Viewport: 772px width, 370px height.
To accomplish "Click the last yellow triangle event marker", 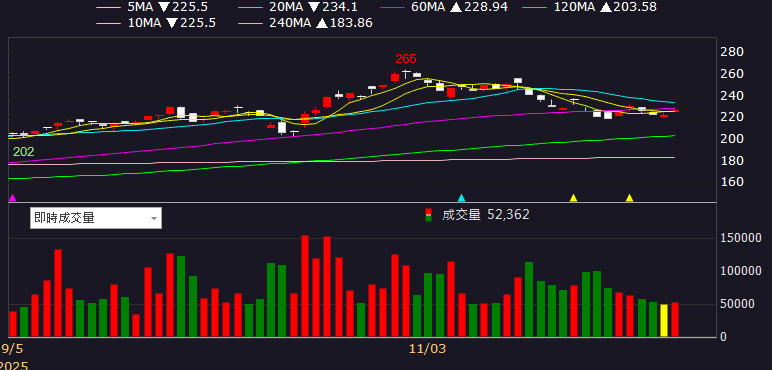I will (629, 198).
